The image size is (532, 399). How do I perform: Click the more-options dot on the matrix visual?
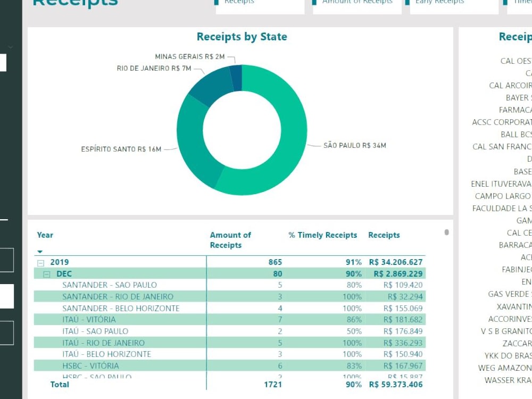447,231
